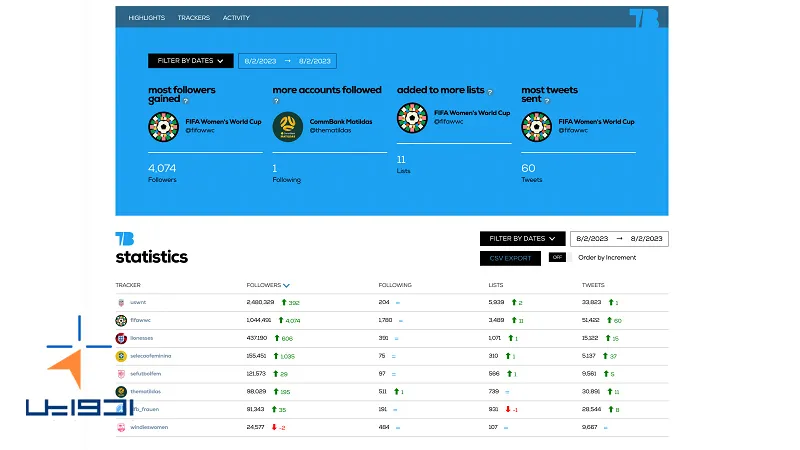Viewport: 800px width, 450px height.
Task: Click the TB logo in the top bar
Action: [644, 18]
